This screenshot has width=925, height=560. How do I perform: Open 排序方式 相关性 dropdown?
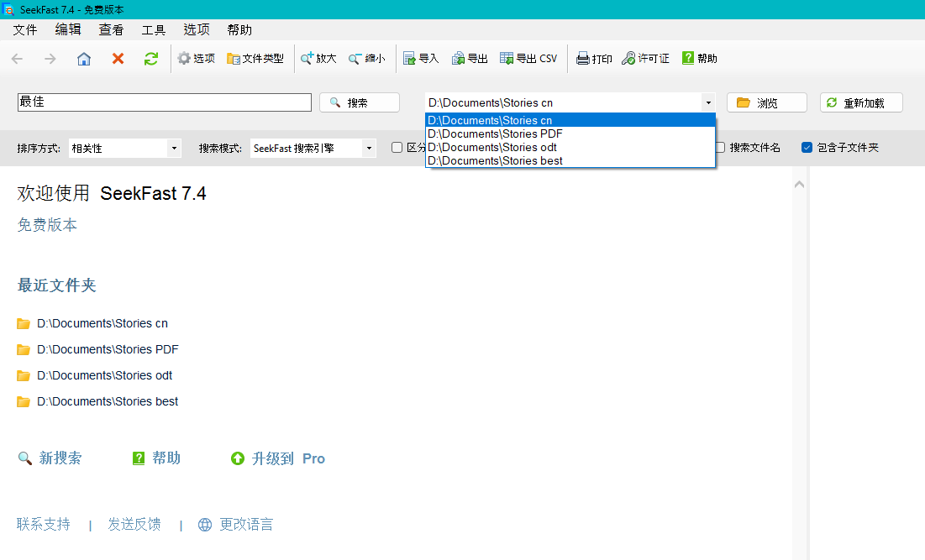[125, 148]
